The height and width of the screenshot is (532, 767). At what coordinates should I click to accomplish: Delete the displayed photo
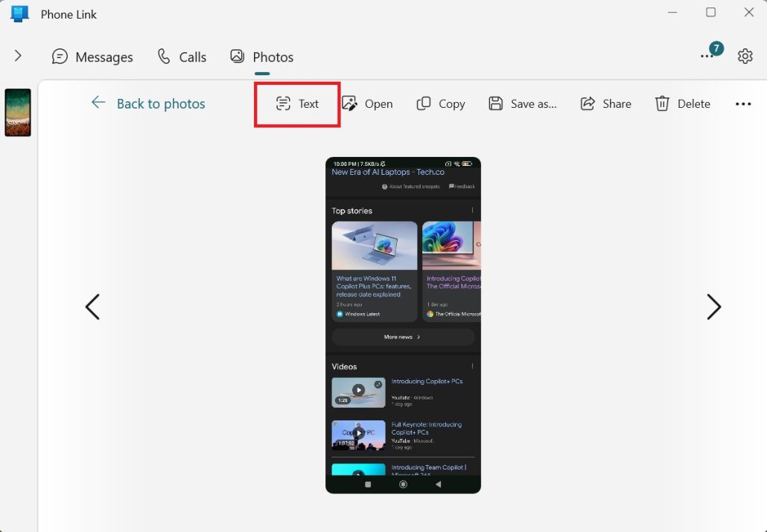point(682,103)
